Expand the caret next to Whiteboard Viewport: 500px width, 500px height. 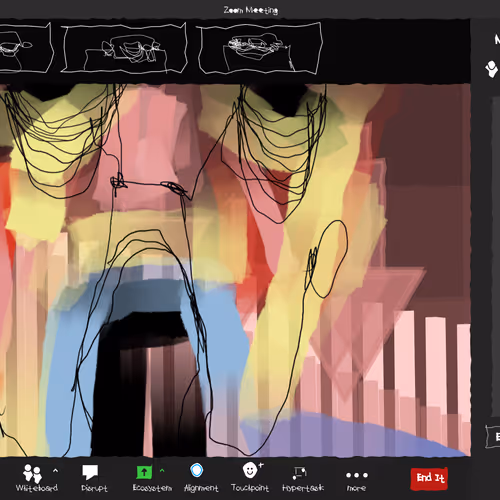click(55, 470)
